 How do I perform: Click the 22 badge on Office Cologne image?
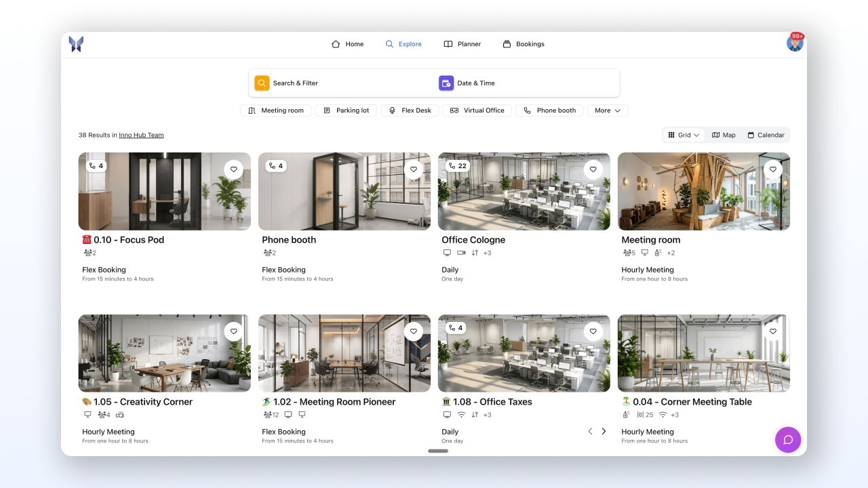click(x=458, y=166)
